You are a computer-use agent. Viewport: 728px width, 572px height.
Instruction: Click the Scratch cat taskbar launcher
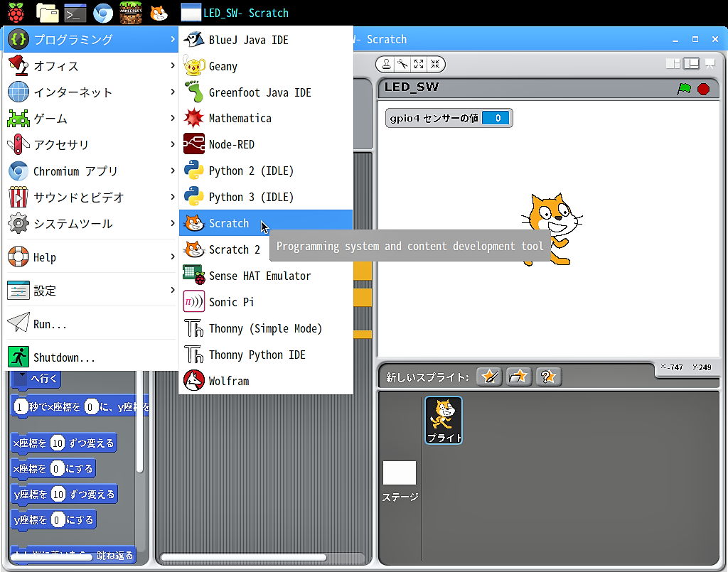pos(159,13)
